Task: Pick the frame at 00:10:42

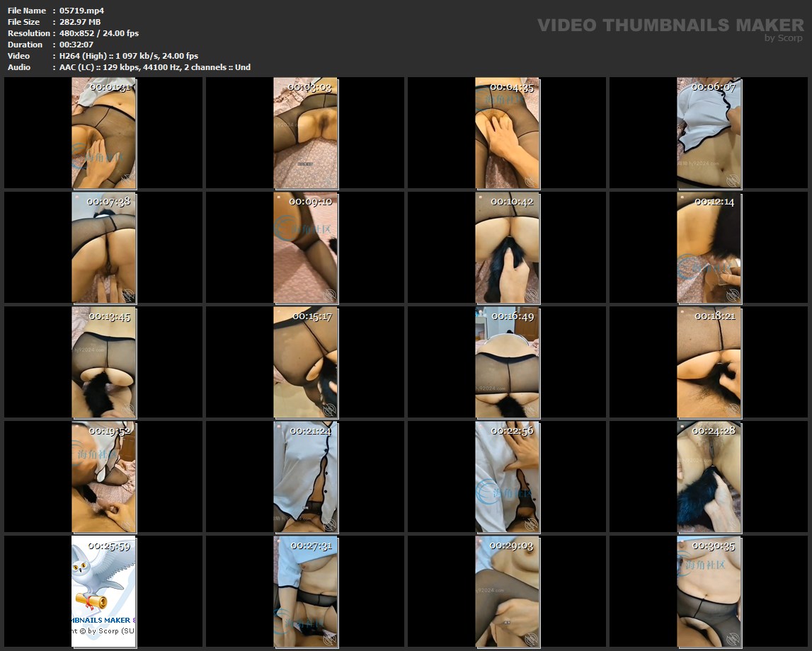Action: 507,248
